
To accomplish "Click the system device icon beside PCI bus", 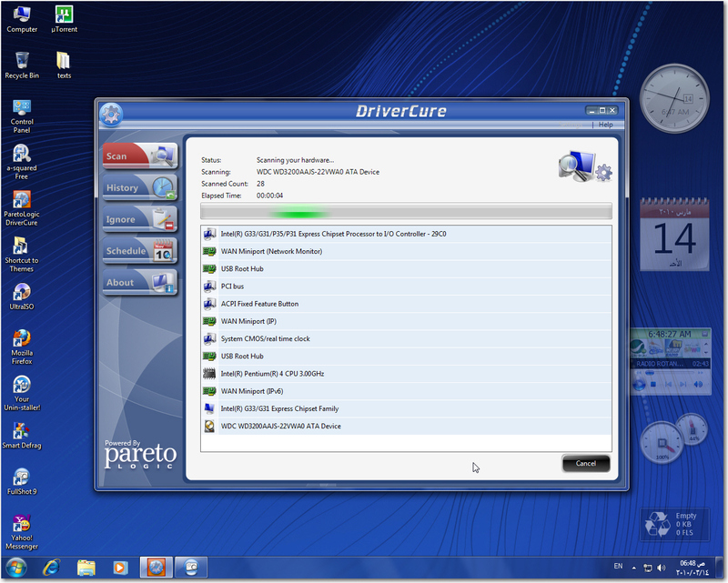I will coord(209,286).
